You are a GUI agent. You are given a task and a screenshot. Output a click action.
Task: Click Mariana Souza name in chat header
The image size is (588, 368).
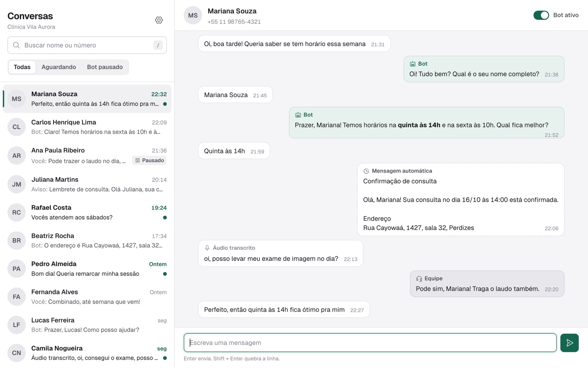click(x=232, y=11)
